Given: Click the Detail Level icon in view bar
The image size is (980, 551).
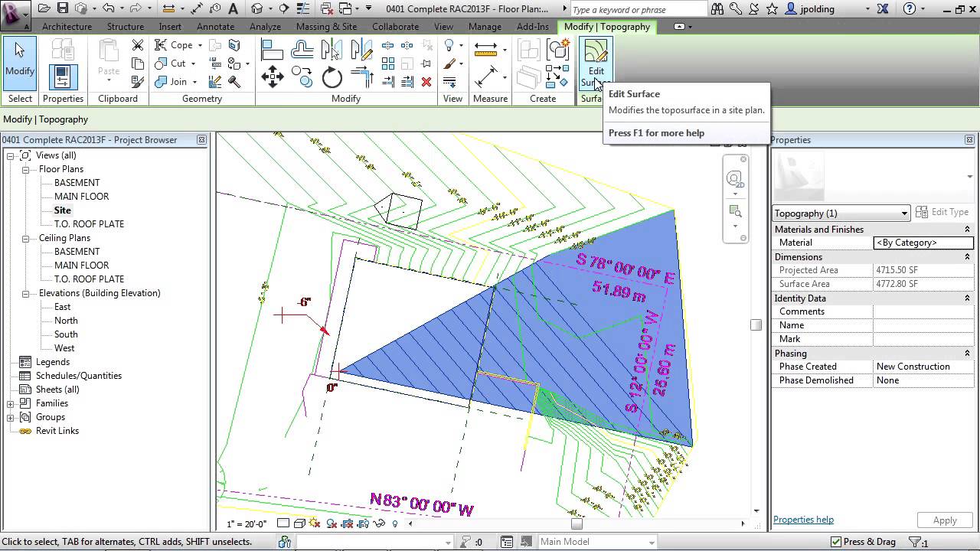Looking at the screenshot, I should [283, 524].
